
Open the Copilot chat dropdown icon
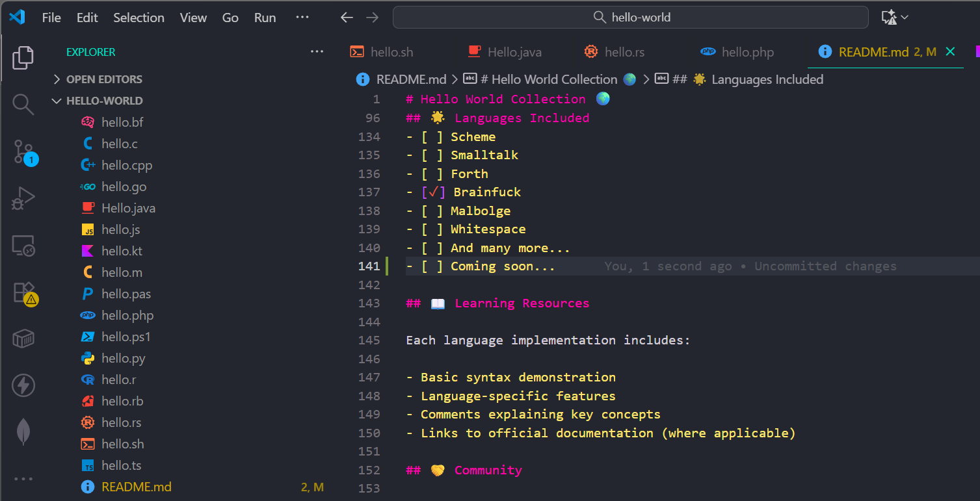point(895,18)
